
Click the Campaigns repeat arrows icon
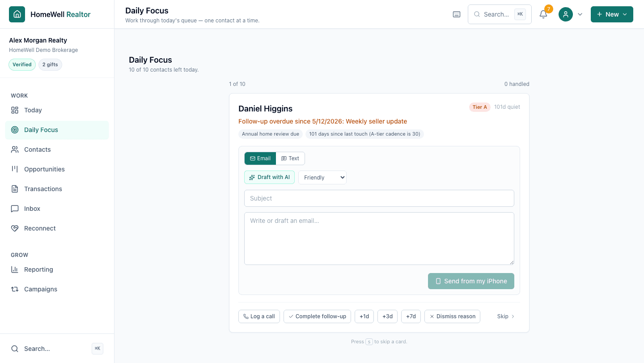[x=15, y=289]
